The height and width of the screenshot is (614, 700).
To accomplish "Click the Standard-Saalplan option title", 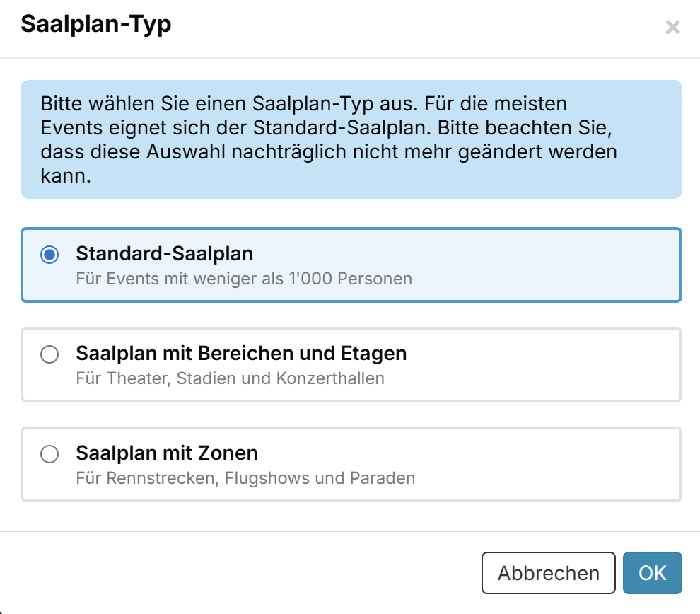I will [164, 254].
